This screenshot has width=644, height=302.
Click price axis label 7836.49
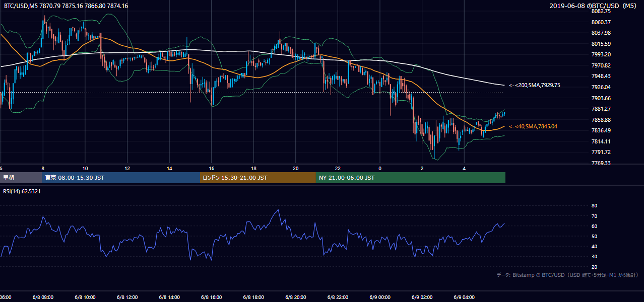[601, 130]
